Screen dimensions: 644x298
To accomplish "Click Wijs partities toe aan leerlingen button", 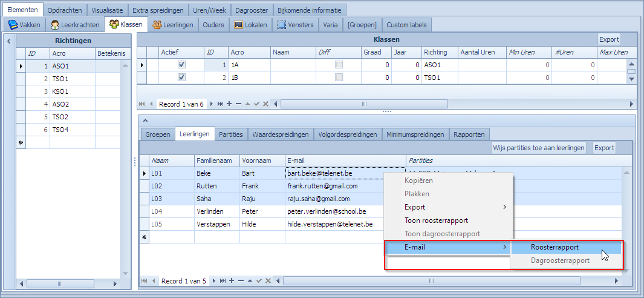I will click(x=539, y=148).
